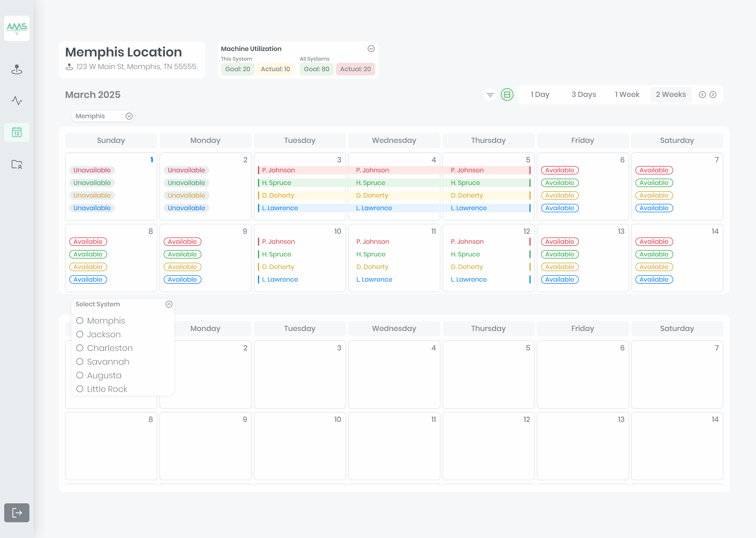Click the L. Lawrence booking on Tuesday 10

280,280
